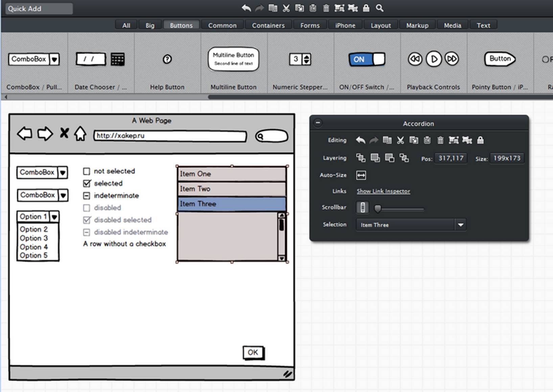The width and height of the screenshot is (553, 392).
Task: Click the home icon in mockup browser
Action: pos(80,134)
